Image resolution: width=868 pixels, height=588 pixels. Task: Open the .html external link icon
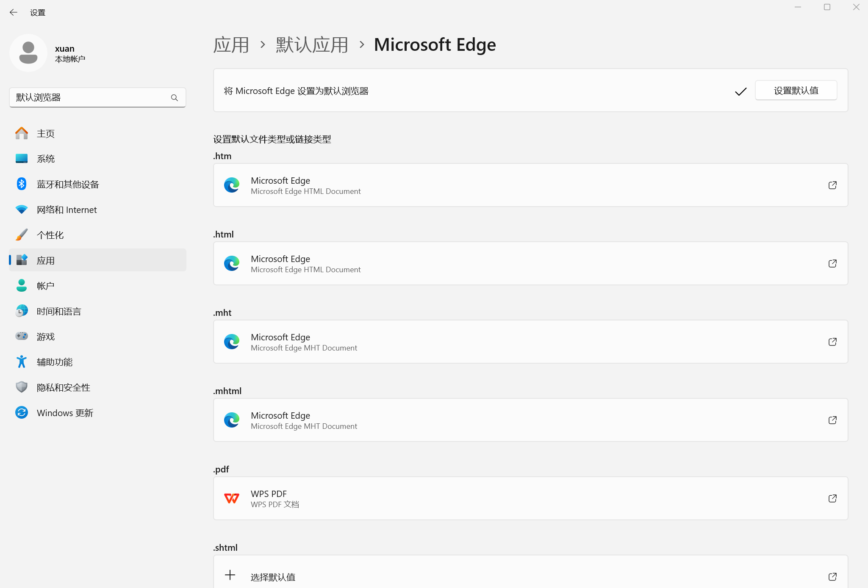click(832, 264)
